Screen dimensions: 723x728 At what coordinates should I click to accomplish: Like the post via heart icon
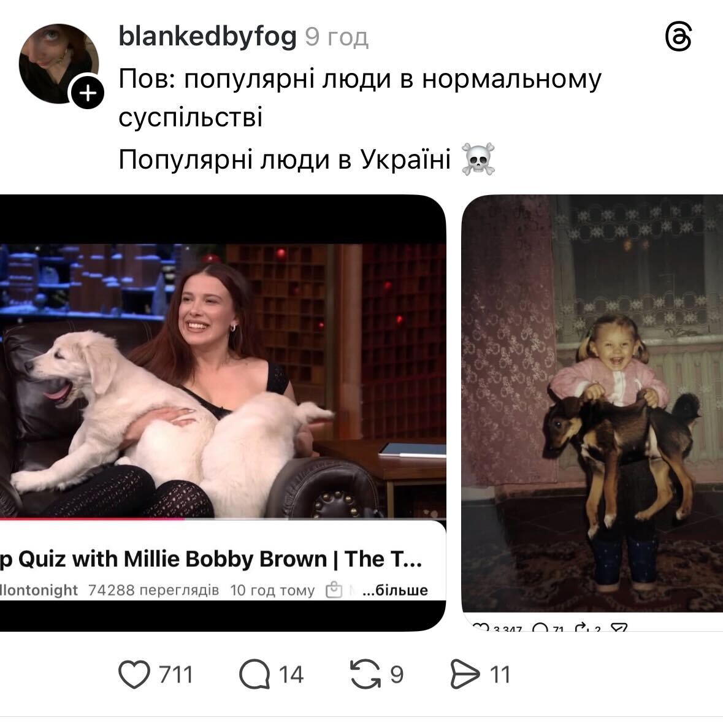tap(134, 673)
